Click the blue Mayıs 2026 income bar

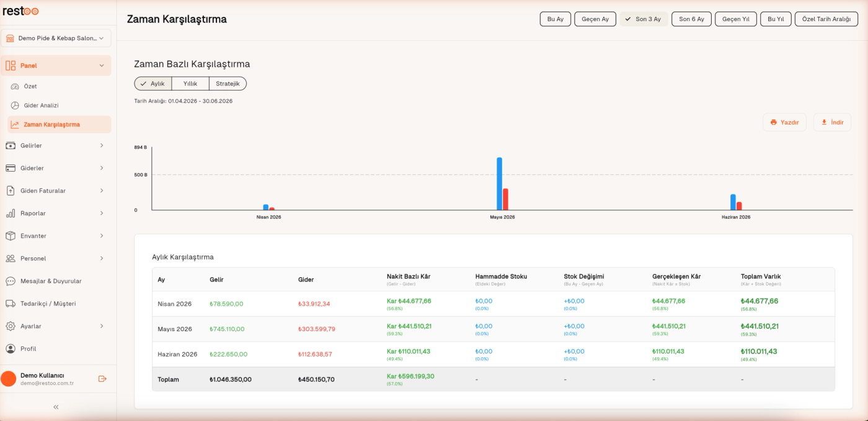tap(499, 184)
